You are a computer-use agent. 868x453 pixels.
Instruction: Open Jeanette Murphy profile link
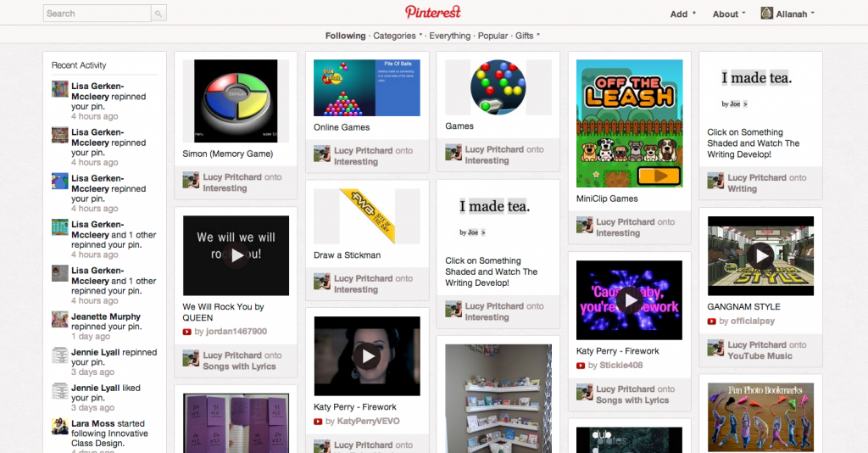106,316
